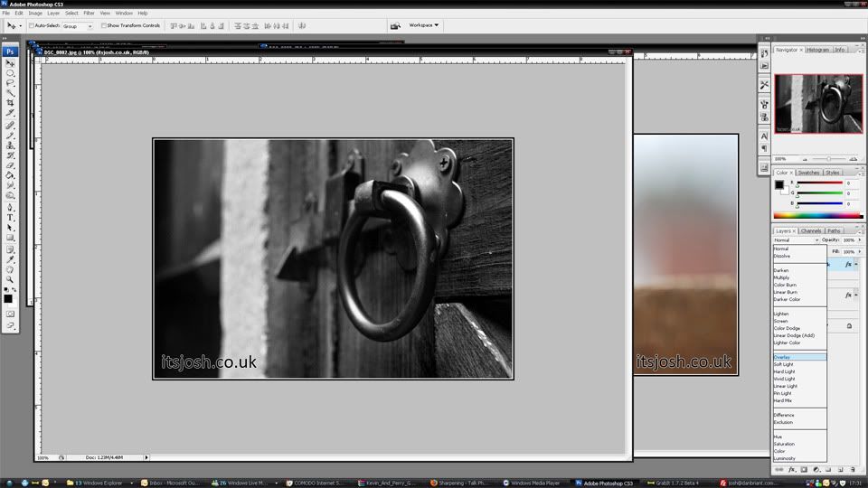The height and width of the screenshot is (488, 868).
Task: Open the Window menu
Action: (124, 14)
